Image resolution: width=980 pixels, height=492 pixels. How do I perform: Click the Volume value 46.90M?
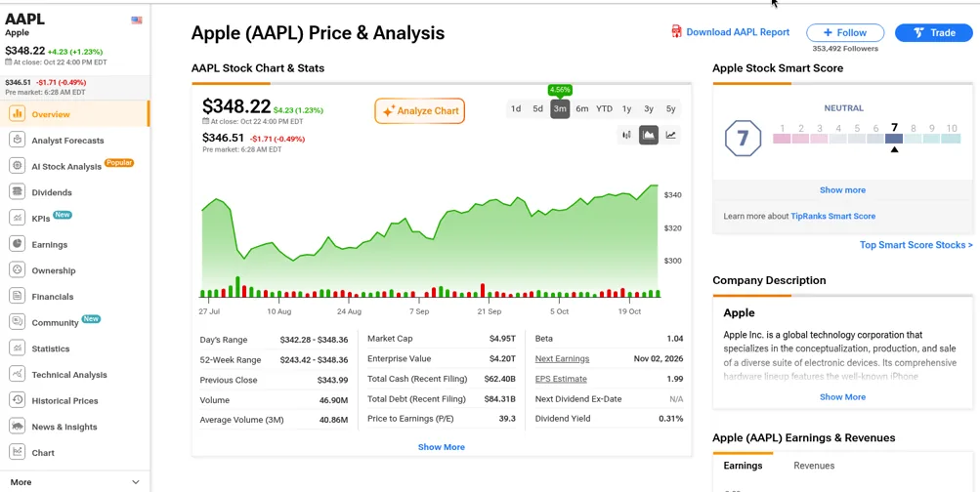tap(332, 399)
